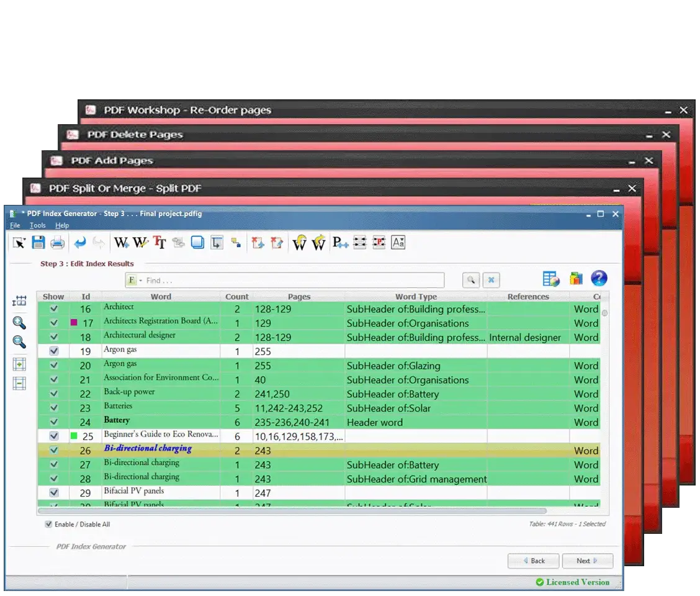Undo the last action with blue arrow
700x596 pixels.
pyautogui.click(x=80, y=243)
